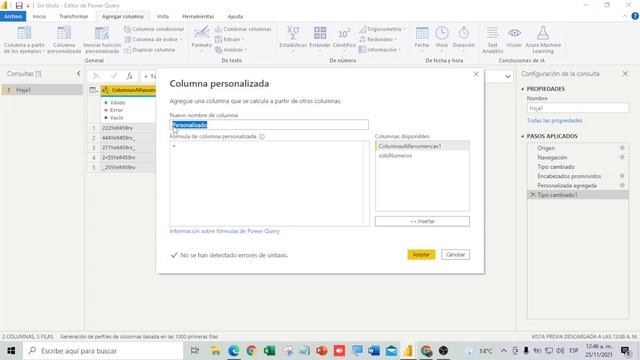Select the Agregar columna tab
The image size is (640, 360).
pyautogui.click(x=122, y=16)
